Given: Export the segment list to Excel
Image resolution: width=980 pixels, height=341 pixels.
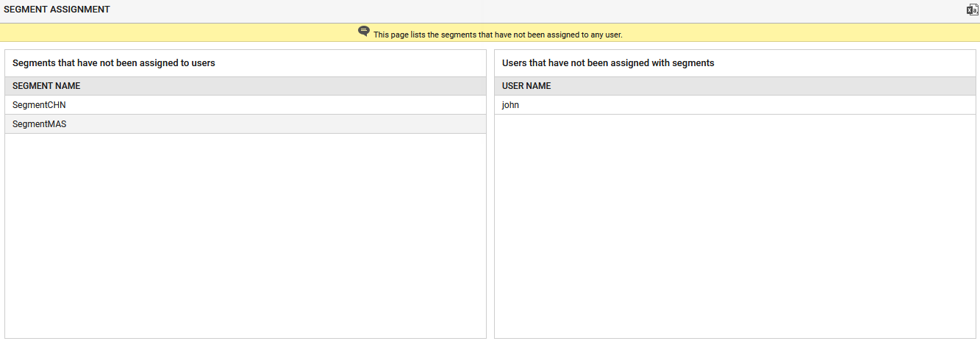Looking at the screenshot, I should tap(972, 10).
